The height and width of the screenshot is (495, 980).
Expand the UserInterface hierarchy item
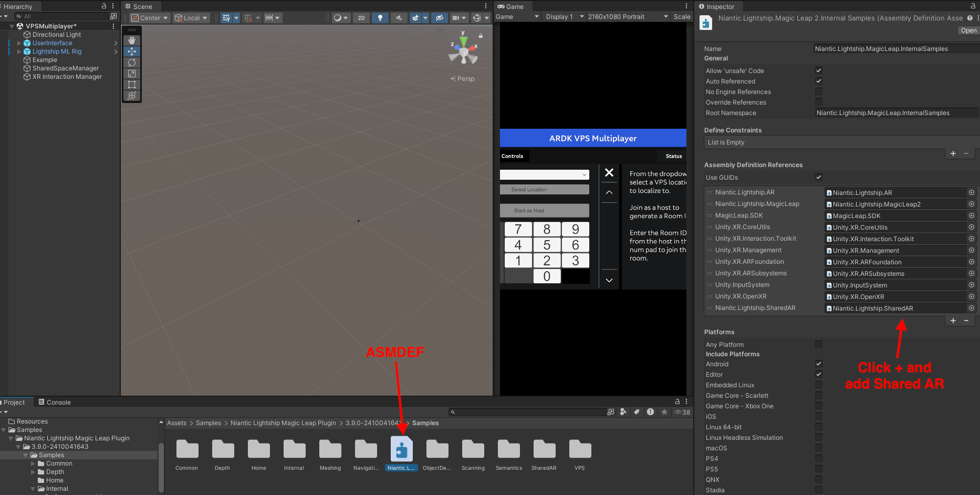19,43
